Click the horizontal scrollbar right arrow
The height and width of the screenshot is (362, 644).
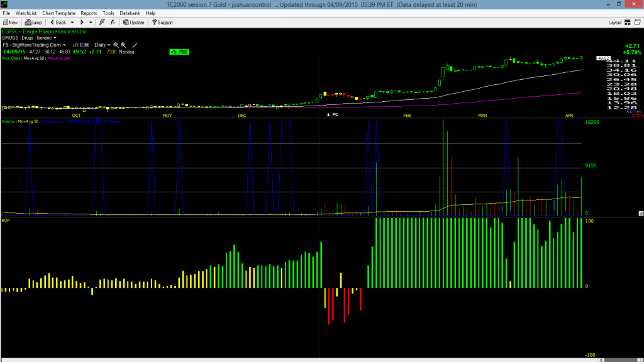[640, 360]
